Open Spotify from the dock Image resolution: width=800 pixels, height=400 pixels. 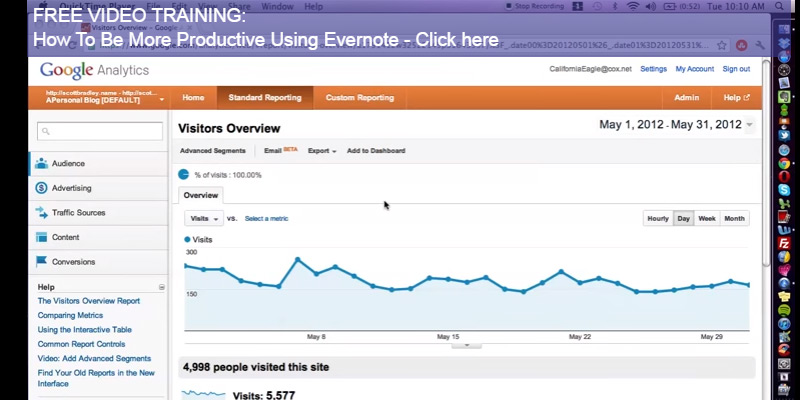click(x=784, y=310)
